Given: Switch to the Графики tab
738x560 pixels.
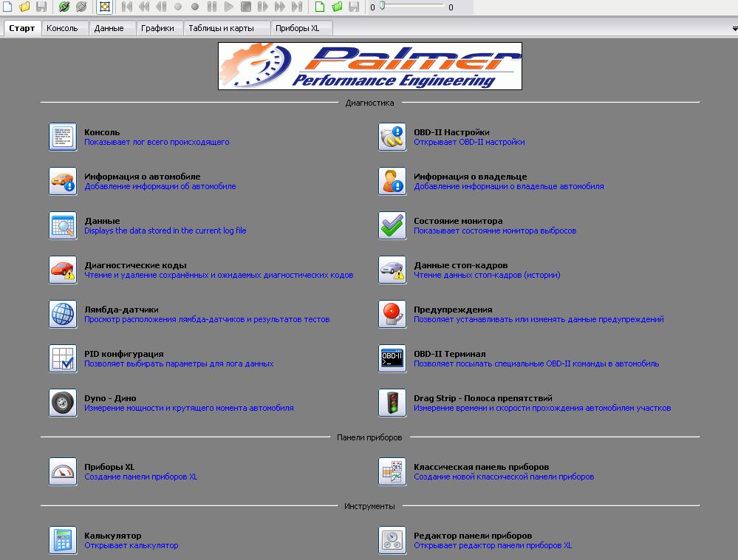Looking at the screenshot, I should pyautogui.click(x=159, y=28).
